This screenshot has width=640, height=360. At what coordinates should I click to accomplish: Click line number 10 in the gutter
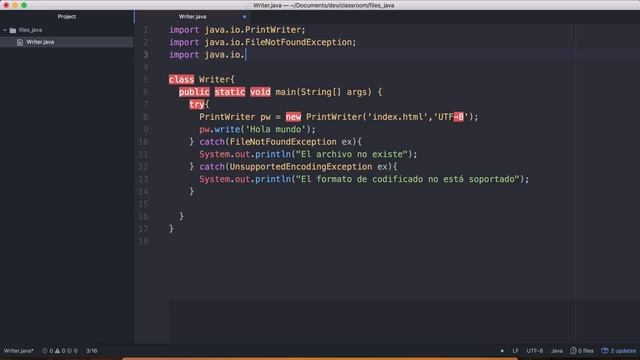[x=143, y=142]
